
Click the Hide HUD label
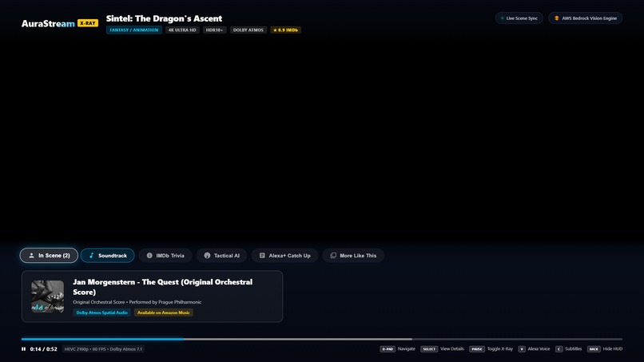(613, 349)
